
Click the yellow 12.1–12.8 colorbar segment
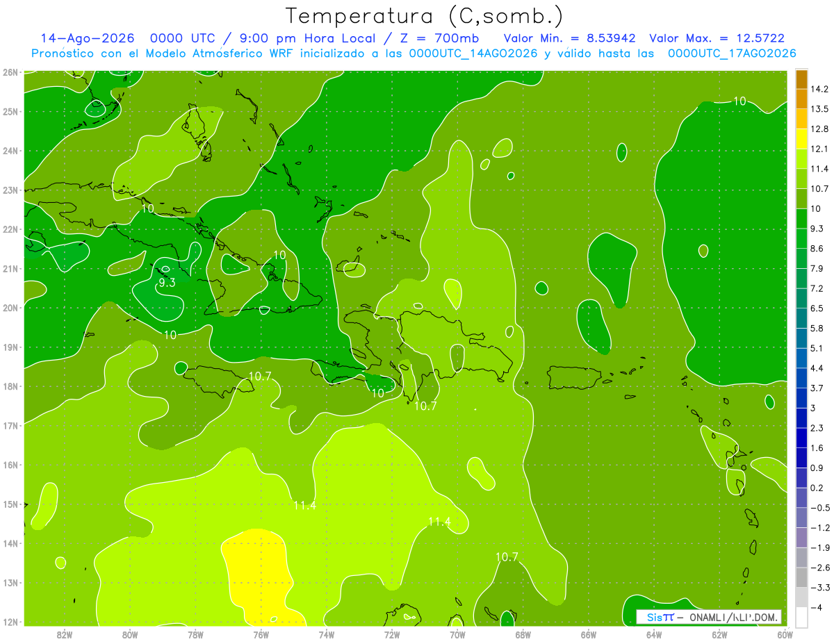(801, 138)
